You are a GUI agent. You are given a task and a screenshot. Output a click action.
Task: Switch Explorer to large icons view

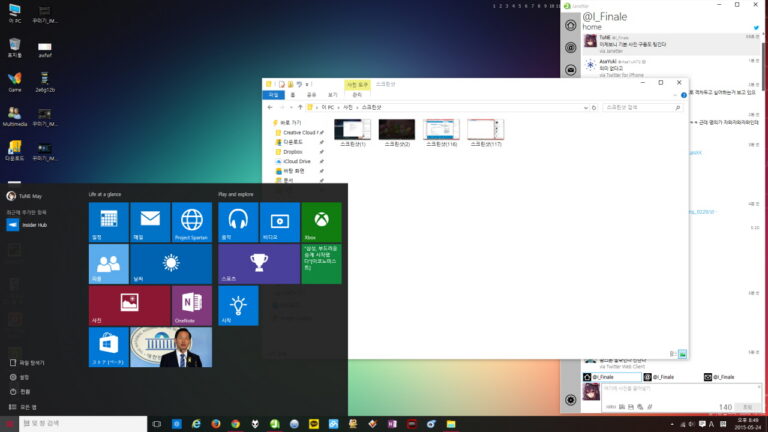pos(682,354)
